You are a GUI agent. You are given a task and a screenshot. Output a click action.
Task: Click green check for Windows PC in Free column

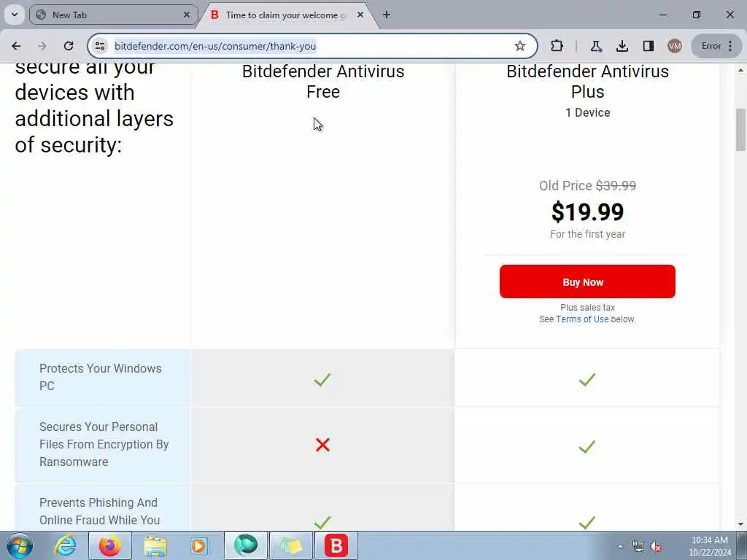(322, 379)
